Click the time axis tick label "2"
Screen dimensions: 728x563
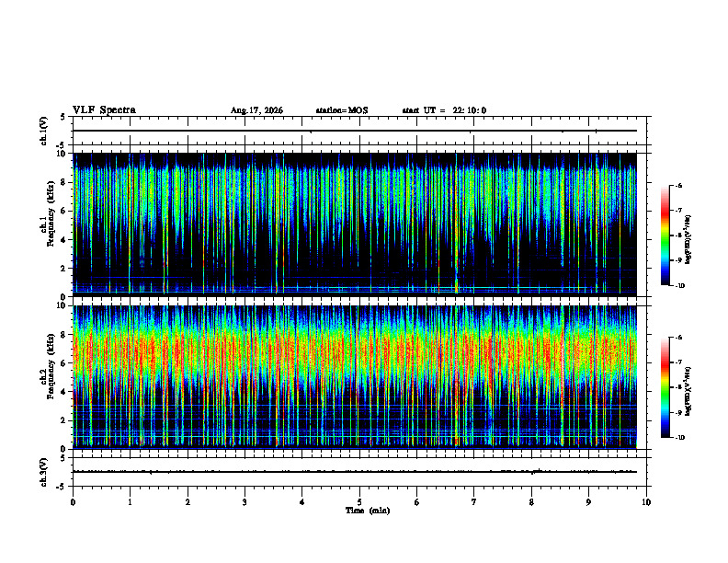click(188, 502)
